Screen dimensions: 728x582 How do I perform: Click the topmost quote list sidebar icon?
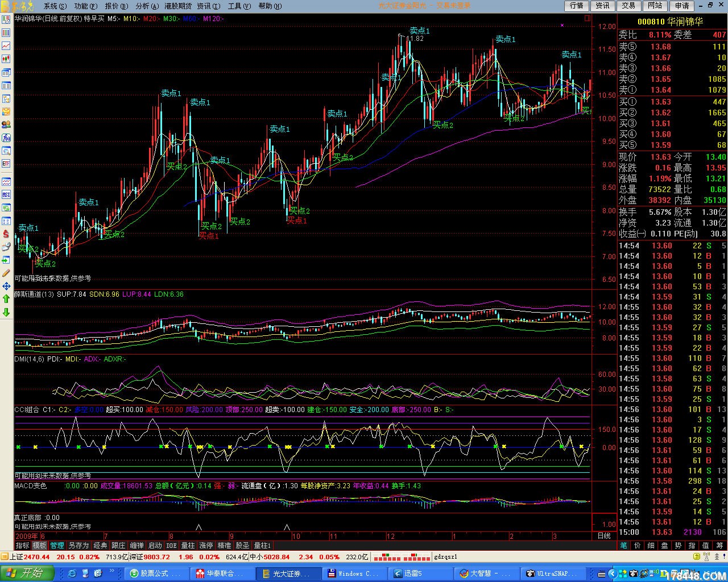tap(6, 19)
